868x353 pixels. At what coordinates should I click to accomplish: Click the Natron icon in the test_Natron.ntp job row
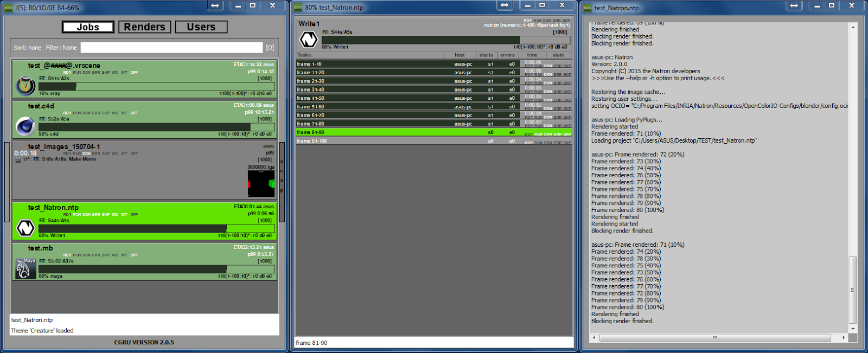click(25, 228)
